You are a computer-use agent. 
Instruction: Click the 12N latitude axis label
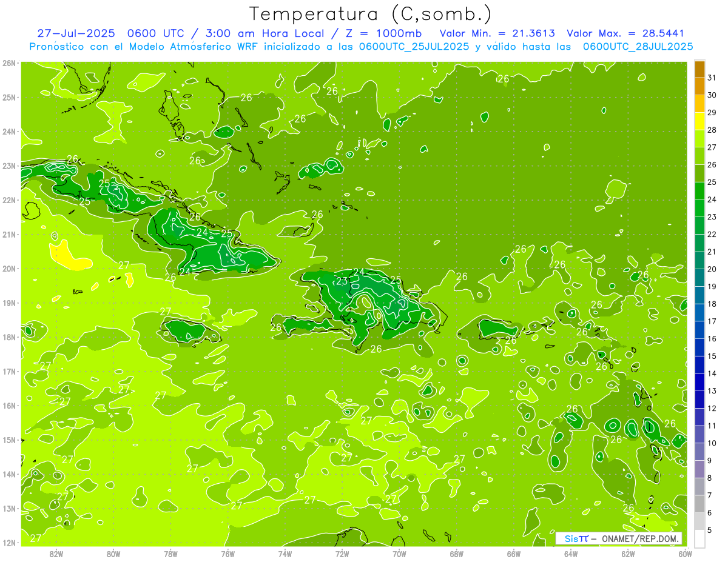pos(9,543)
